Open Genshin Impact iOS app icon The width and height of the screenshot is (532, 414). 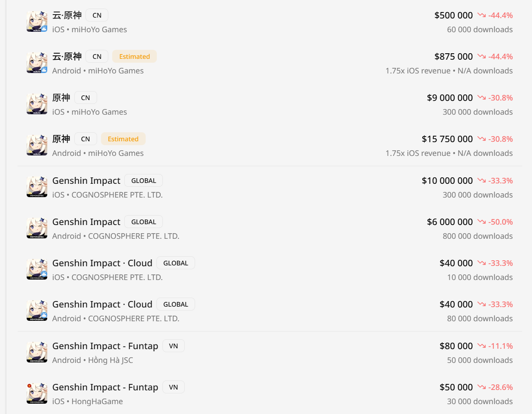tap(37, 187)
